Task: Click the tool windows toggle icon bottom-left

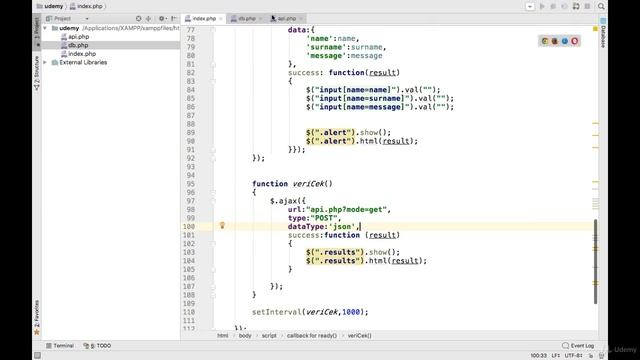Action: coord(37,355)
